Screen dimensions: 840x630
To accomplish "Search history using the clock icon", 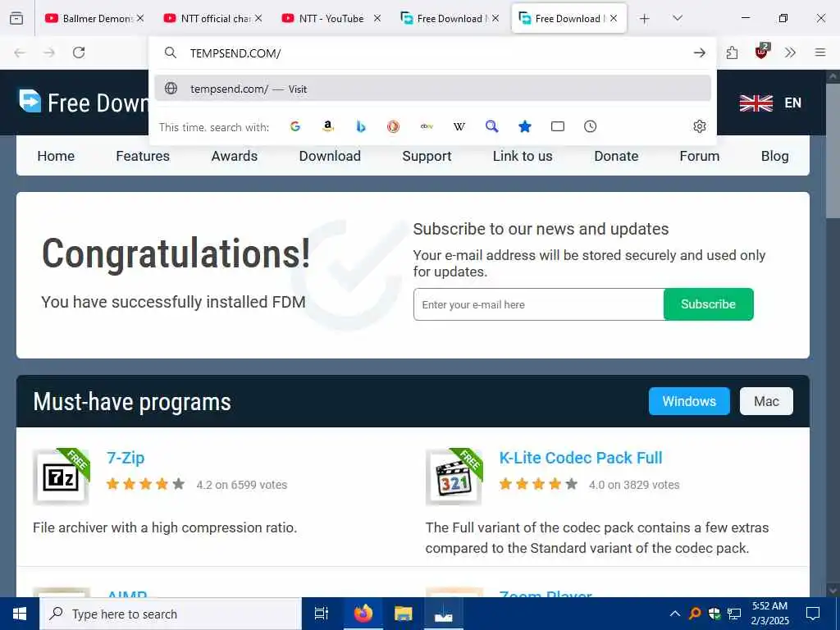I will (591, 126).
